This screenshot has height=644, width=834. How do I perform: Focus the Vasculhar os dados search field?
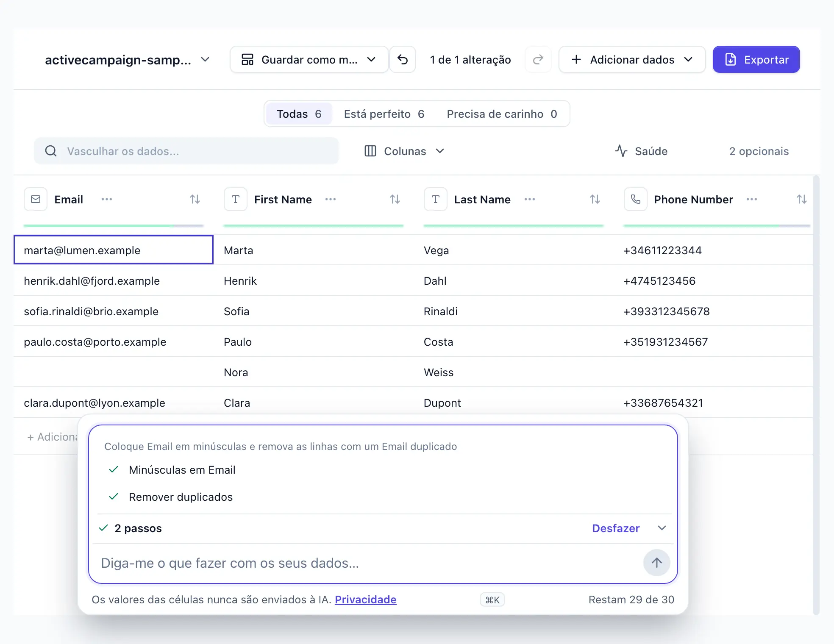tap(186, 151)
